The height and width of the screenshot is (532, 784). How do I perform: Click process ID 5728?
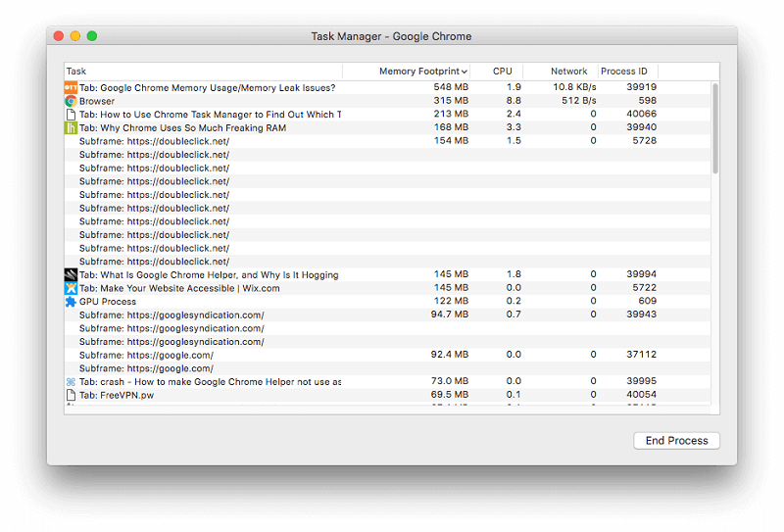click(644, 141)
